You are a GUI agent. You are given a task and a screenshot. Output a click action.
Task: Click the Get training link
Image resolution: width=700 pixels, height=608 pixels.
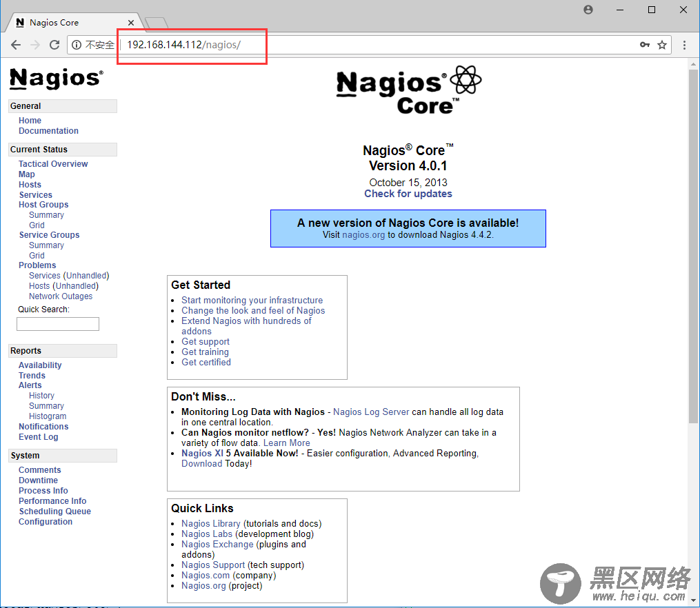pyautogui.click(x=205, y=352)
